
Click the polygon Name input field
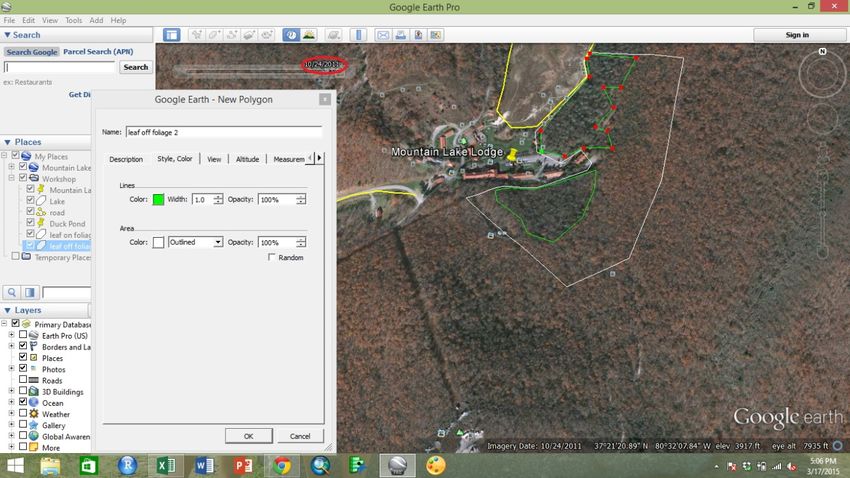pyautogui.click(x=224, y=132)
